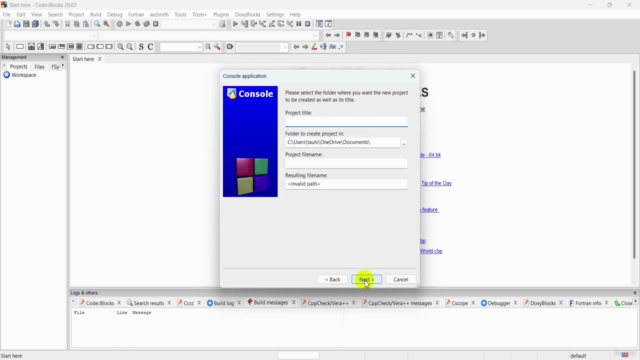Click the Replace toolbar icon

point(106,24)
